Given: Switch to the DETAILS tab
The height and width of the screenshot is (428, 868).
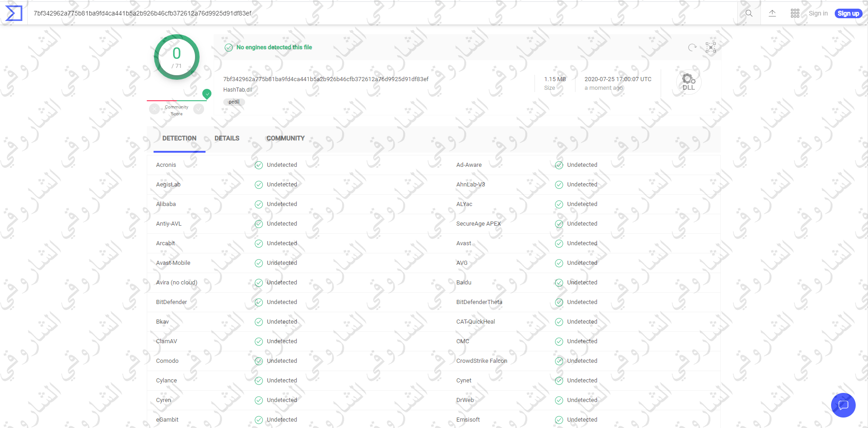Looking at the screenshot, I should click(227, 138).
